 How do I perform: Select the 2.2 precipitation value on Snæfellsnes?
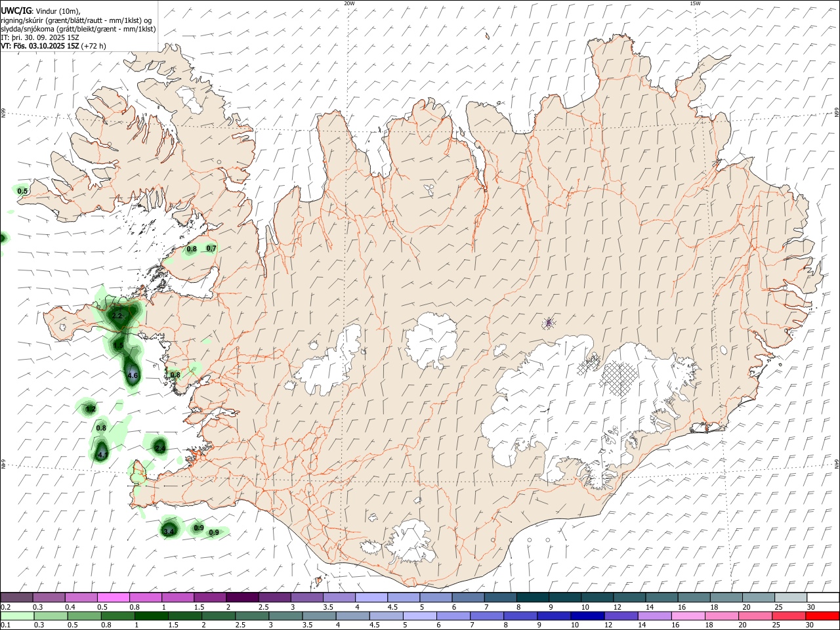(x=117, y=316)
